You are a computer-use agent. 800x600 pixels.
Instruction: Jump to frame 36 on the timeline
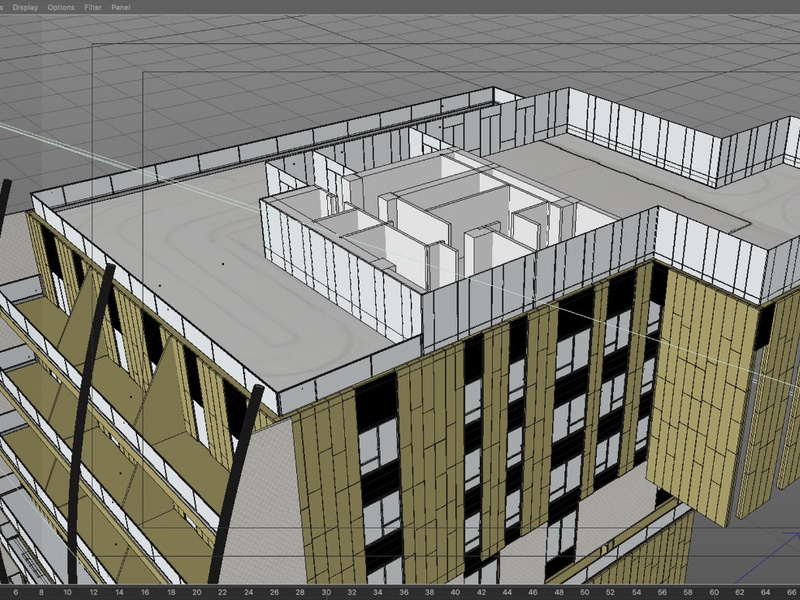pyautogui.click(x=405, y=592)
